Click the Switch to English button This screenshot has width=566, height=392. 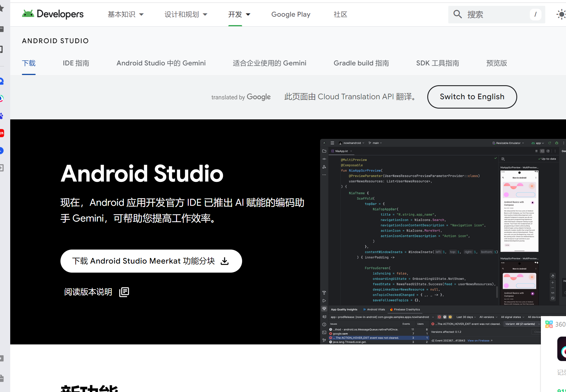472,97
